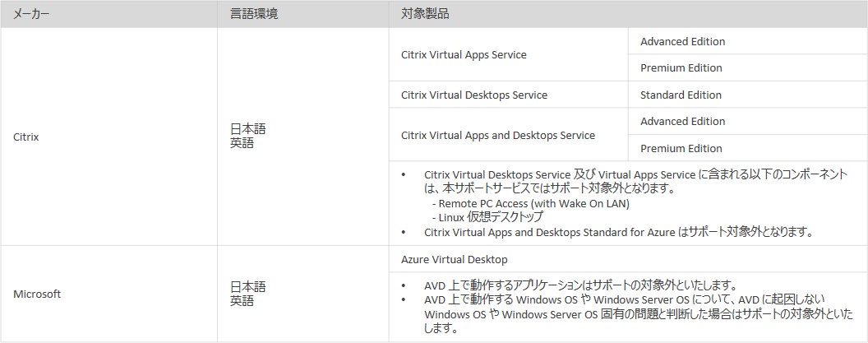Click the メーカー column header
Image resolution: width=868 pixels, height=343 pixels.
37,14
